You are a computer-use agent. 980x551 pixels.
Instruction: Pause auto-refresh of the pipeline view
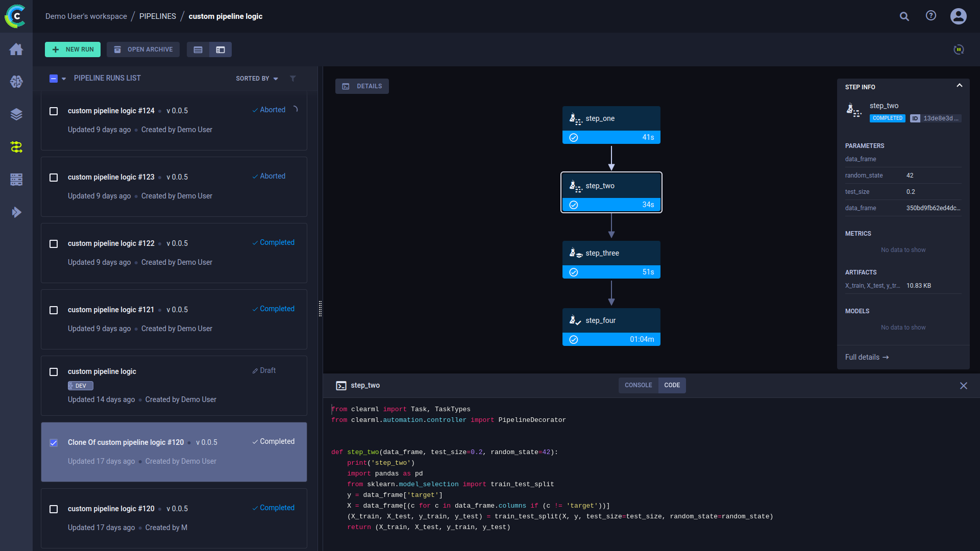click(959, 49)
